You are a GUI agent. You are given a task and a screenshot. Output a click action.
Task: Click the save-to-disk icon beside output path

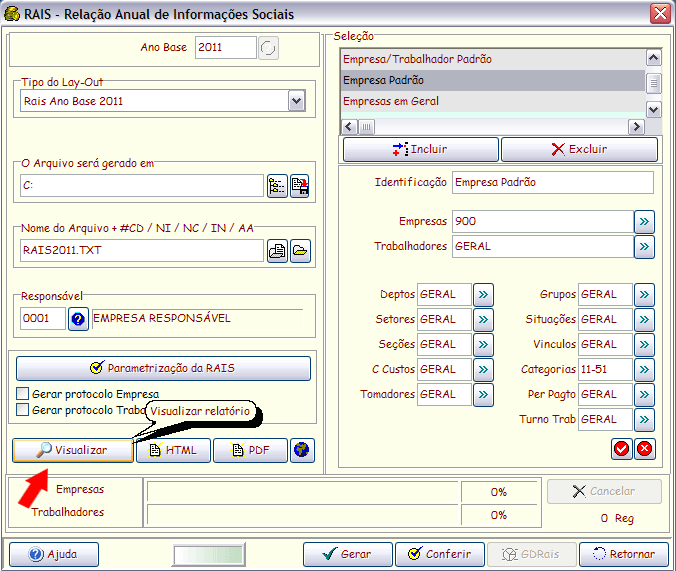tap(300, 186)
